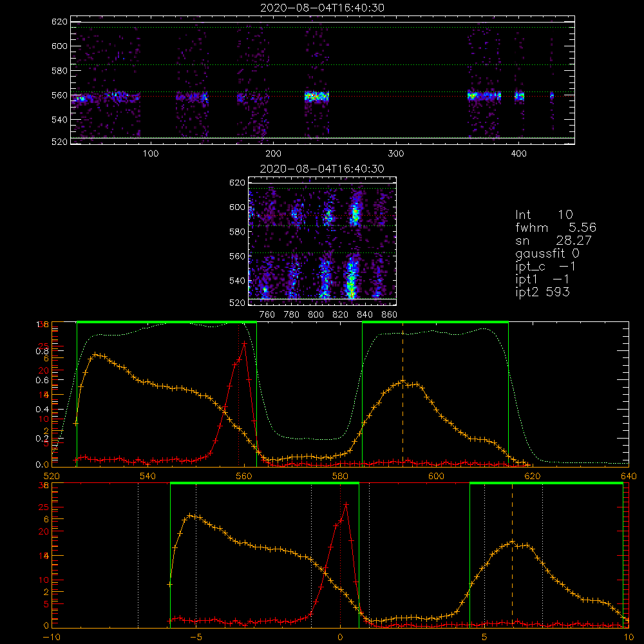Select x-axis tick label 200 of the wide spectrogram

click(273, 154)
